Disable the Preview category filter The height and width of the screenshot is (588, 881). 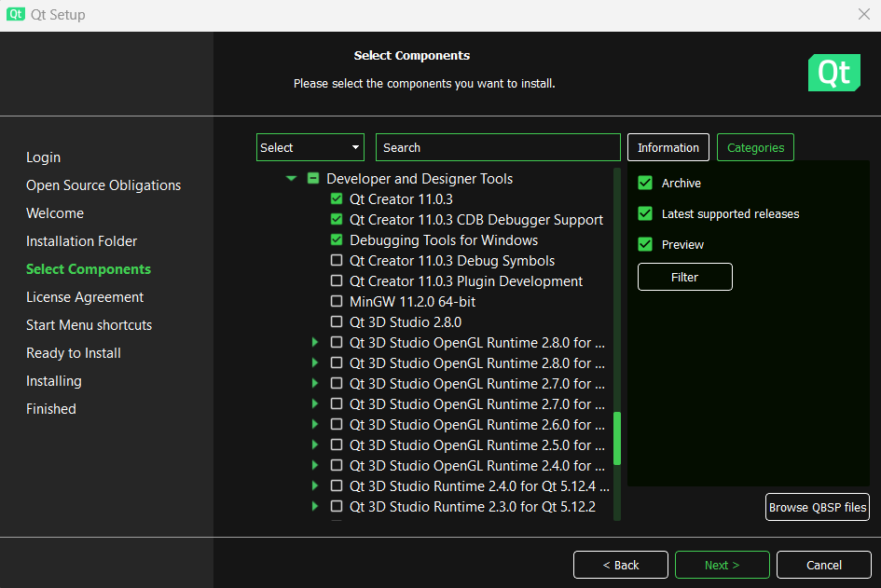(645, 244)
